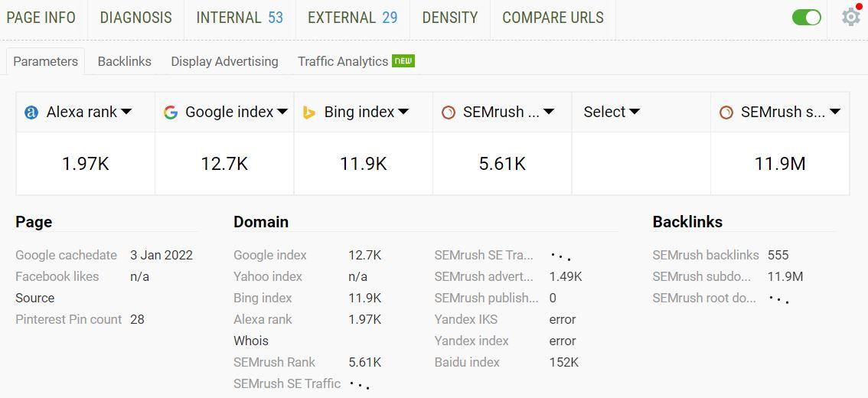868x398 pixels.
Task: Click the last column's SEMrush icon
Action: pyautogui.click(x=726, y=113)
